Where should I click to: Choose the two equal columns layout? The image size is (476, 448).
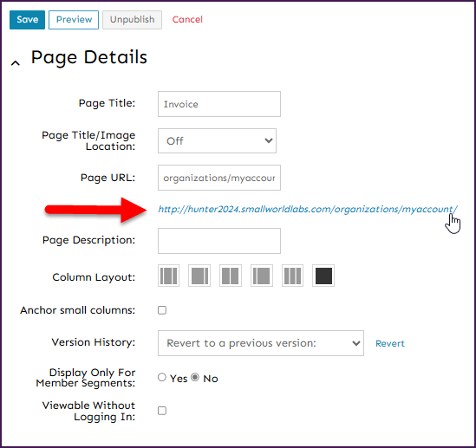tap(231, 276)
